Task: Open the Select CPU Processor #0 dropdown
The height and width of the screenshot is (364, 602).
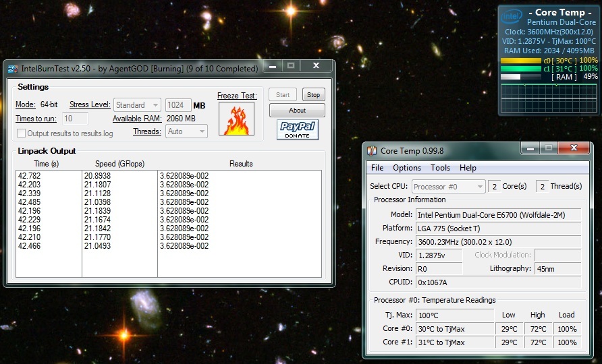Action: [x=448, y=187]
